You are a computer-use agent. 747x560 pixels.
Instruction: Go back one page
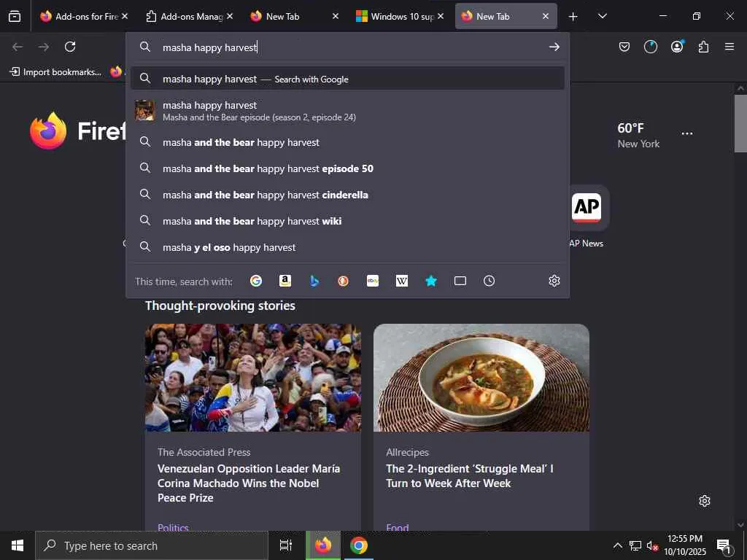(x=18, y=47)
